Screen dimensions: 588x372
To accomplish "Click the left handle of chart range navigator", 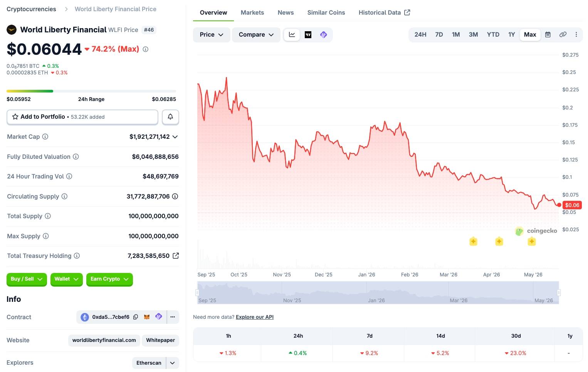I will 197,293.
